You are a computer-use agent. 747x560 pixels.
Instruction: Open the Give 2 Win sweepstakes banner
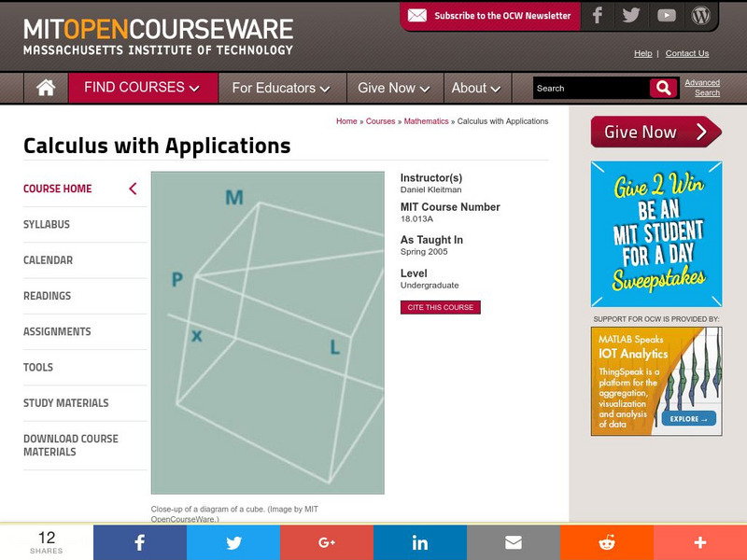[x=656, y=234]
